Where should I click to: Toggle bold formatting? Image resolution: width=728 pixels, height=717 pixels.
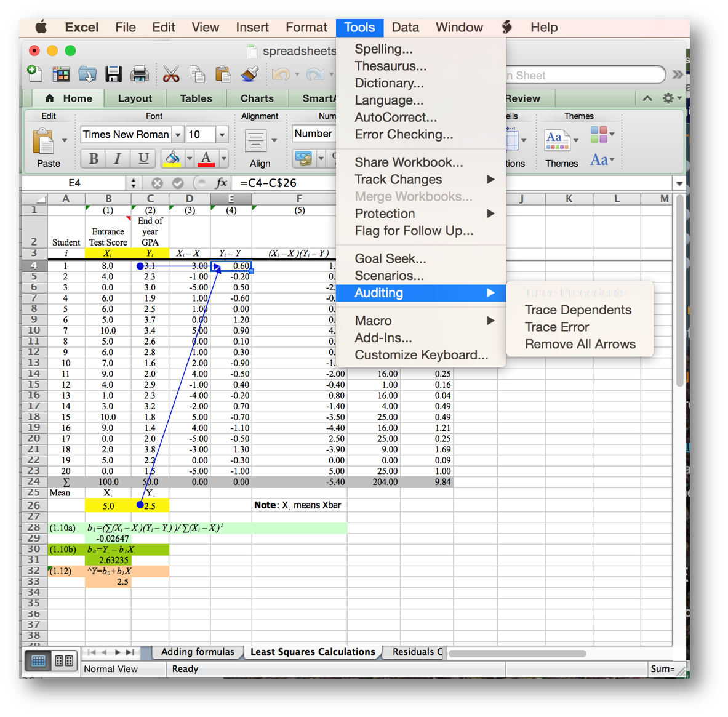pos(92,158)
